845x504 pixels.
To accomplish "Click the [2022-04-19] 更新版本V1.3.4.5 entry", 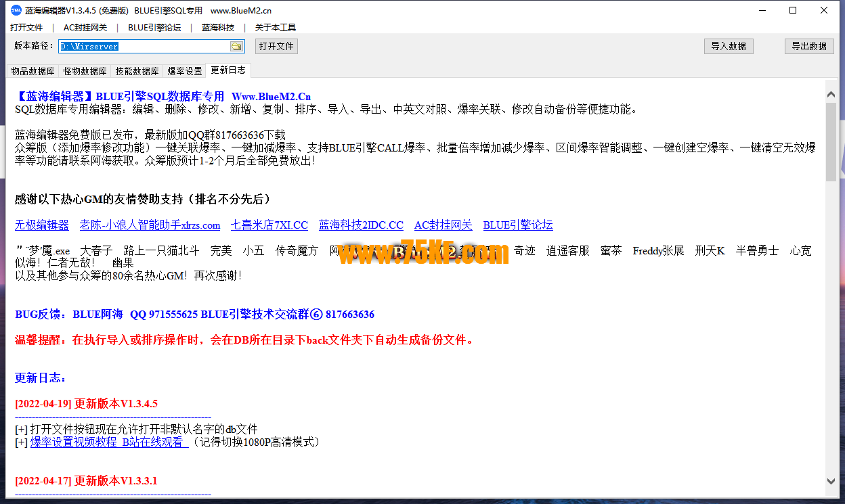I will pos(87,404).
